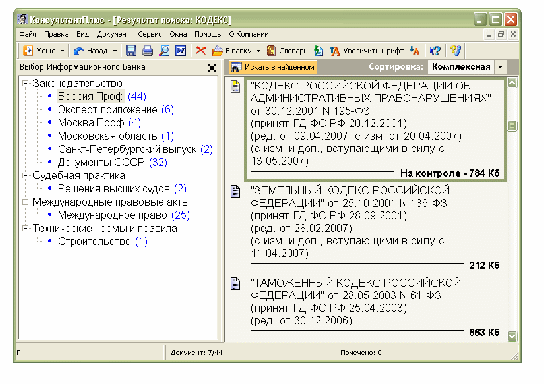Screen dimensions: 544x384
Task: Collapse the Международные правовые акты node
Action: click(x=25, y=202)
